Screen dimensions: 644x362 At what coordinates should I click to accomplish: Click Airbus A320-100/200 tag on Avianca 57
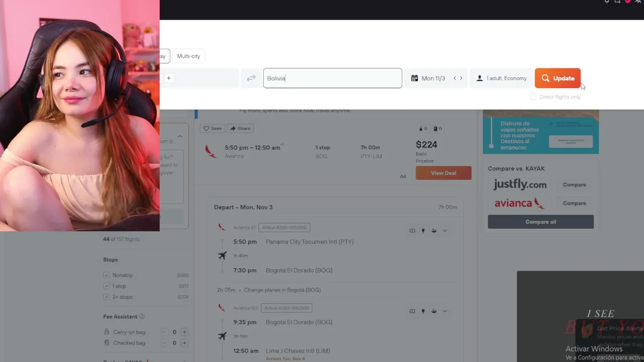click(284, 228)
